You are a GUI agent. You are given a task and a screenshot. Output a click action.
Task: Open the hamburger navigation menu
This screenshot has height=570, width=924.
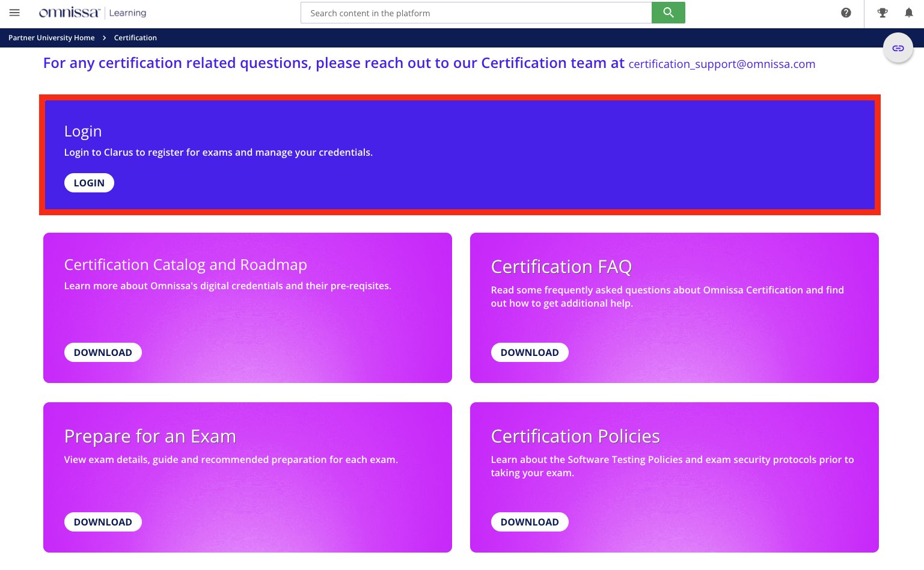click(14, 13)
